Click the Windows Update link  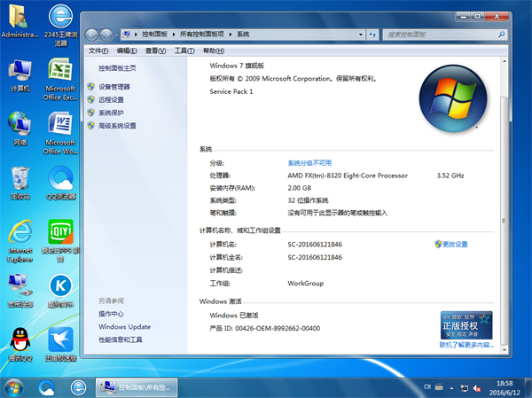(124, 327)
